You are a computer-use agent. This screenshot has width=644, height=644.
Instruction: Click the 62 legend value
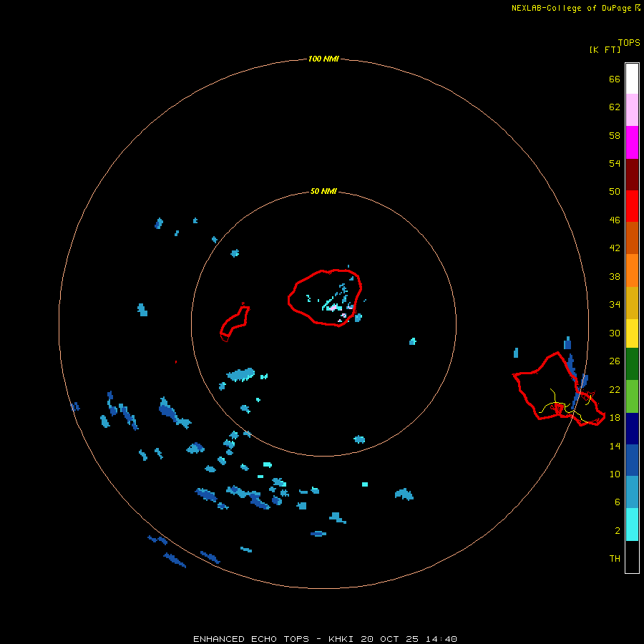(x=615, y=107)
